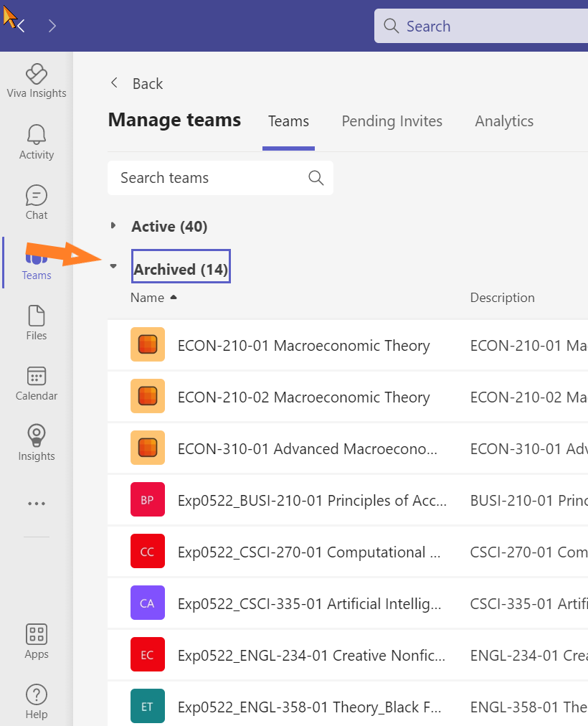Open Exp0522_CSCI-335-01 Artificial Intelligence team
This screenshot has width=588, height=726.
[309, 604]
